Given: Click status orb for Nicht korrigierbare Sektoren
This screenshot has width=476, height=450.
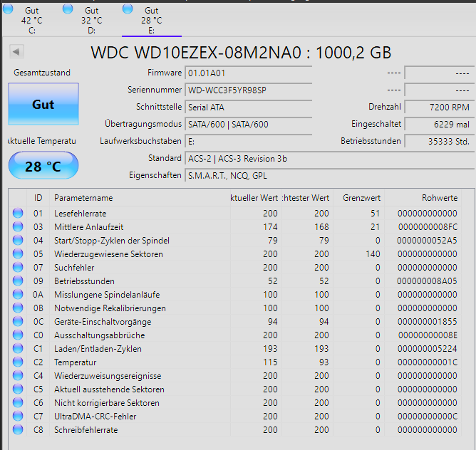Looking at the screenshot, I should pyautogui.click(x=18, y=402).
